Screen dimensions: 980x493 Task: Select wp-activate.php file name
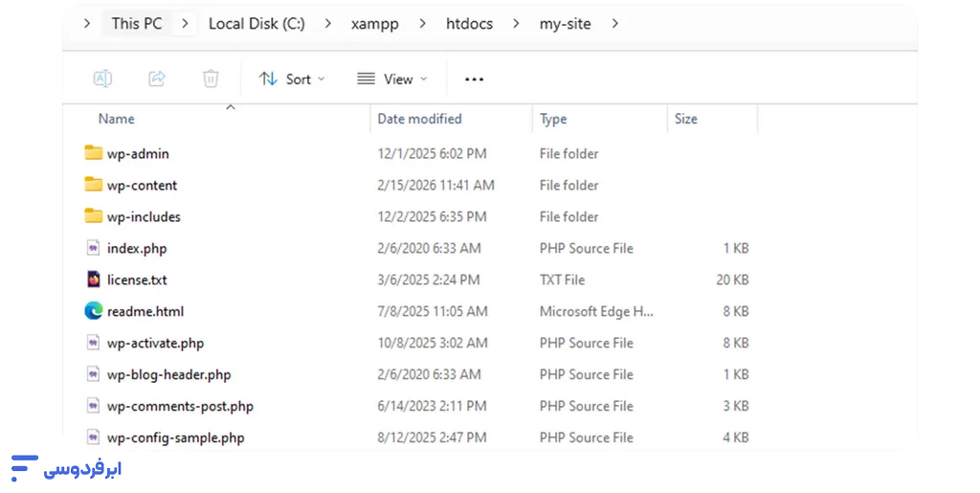coord(156,343)
